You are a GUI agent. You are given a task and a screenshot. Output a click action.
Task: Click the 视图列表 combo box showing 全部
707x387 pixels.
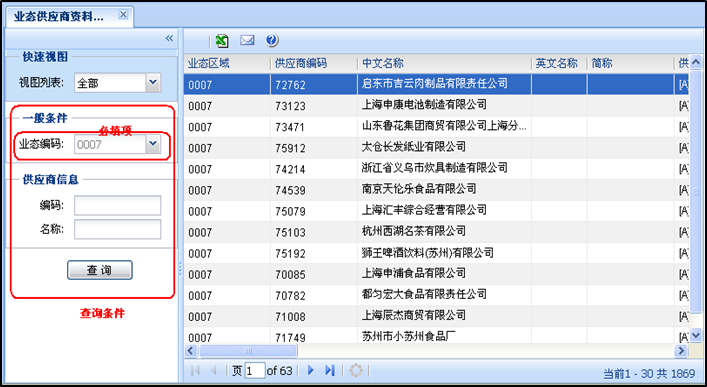pyautogui.click(x=117, y=83)
